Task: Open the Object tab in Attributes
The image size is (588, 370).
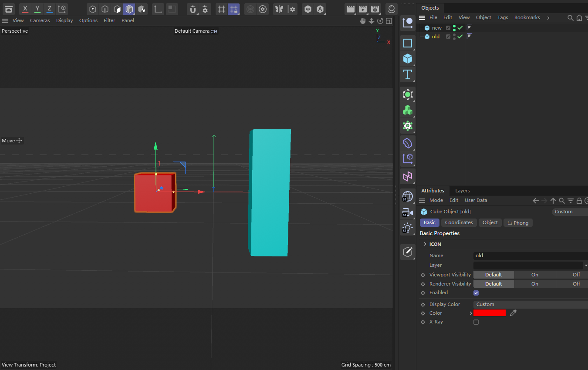Action: pos(490,222)
